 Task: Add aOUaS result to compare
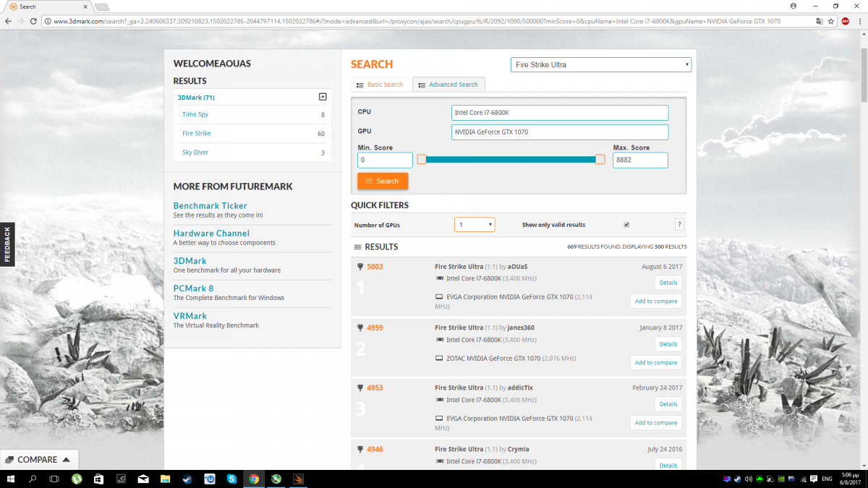[656, 301]
